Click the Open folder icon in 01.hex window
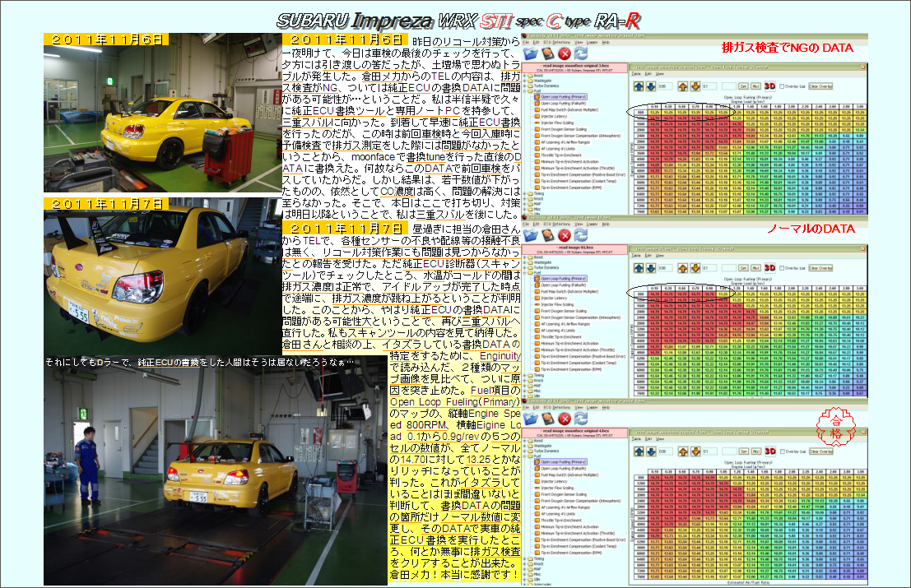Viewport: 911px width, 588px height. point(531,235)
